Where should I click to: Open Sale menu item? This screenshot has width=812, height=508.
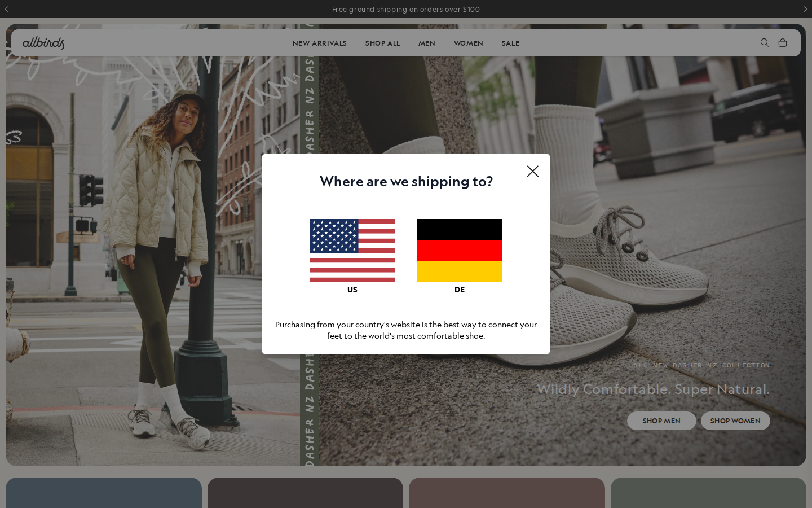click(x=510, y=43)
